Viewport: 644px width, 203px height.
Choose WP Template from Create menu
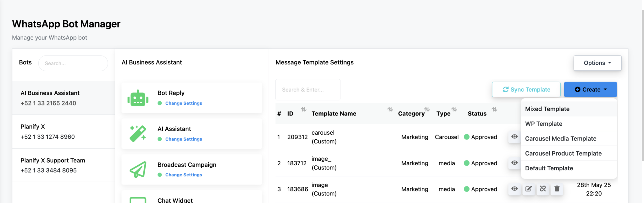point(569,124)
